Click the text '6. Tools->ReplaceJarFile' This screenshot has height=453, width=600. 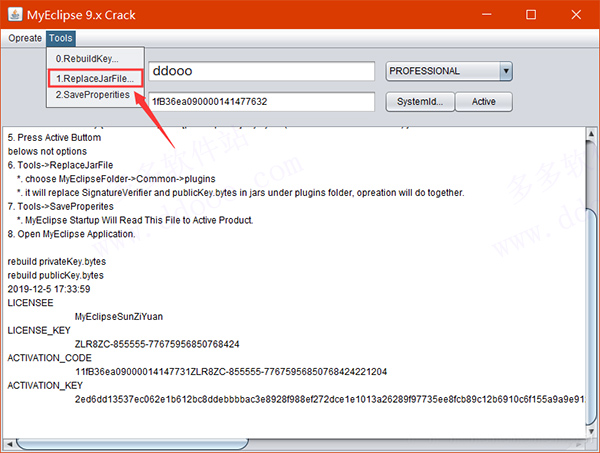click(x=60, y=165)
